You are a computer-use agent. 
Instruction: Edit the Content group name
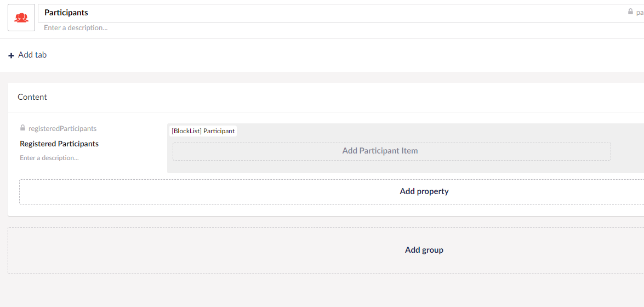click(32, 97)
